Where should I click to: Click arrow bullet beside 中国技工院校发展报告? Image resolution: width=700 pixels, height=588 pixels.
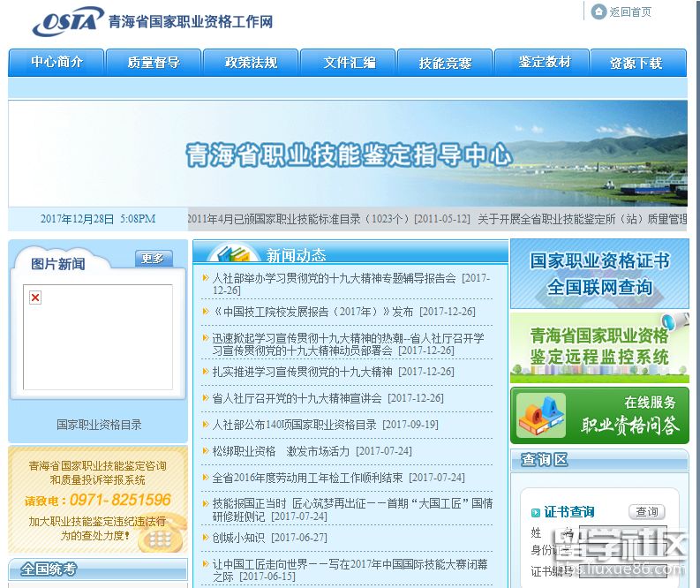pyautogui.click(x=206, y=311)
